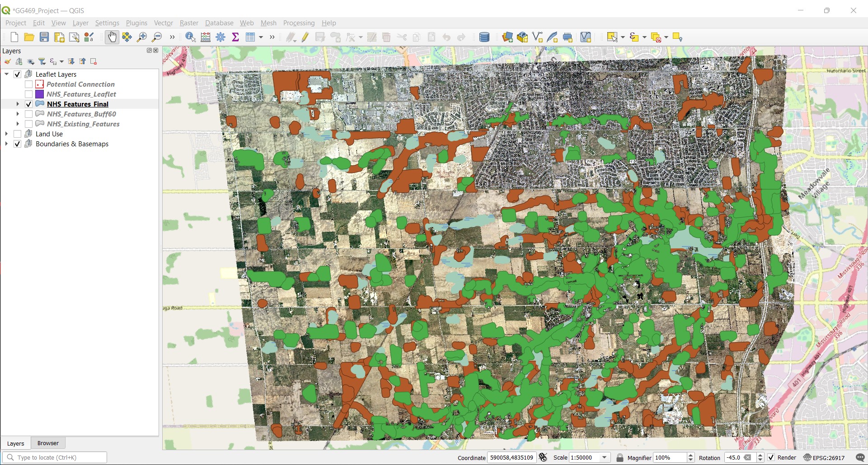Uncheck the NHS_Features_Final layer visibility
Image resolution: width=868 pixels, height=465 pixels.
(28, 104)
